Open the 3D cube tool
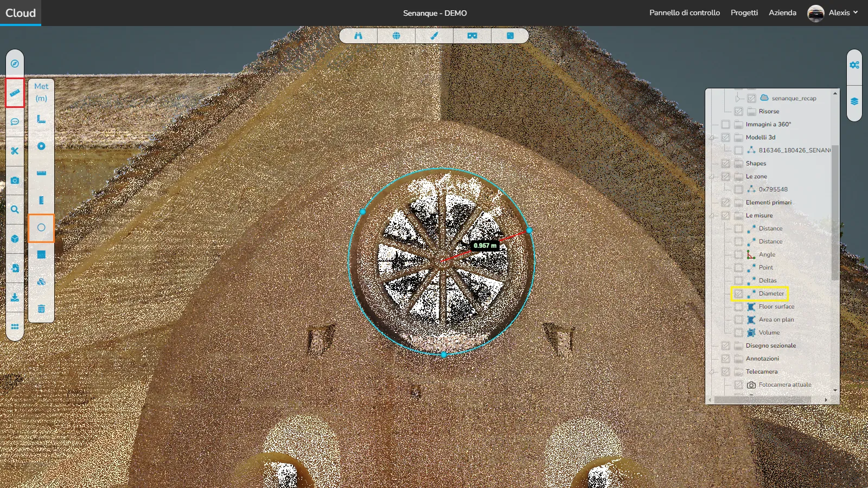The height and width of the screenshot is (488, 868). (15, 239)
